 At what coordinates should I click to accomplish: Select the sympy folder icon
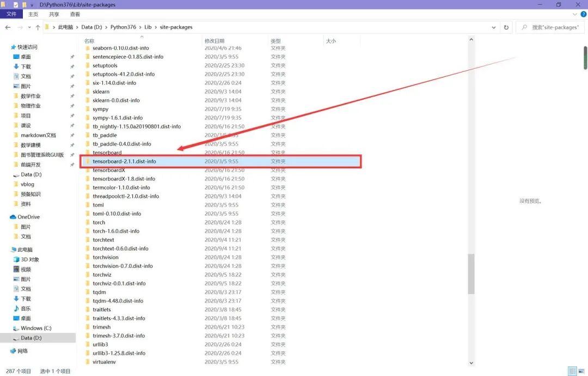[87, 109]
